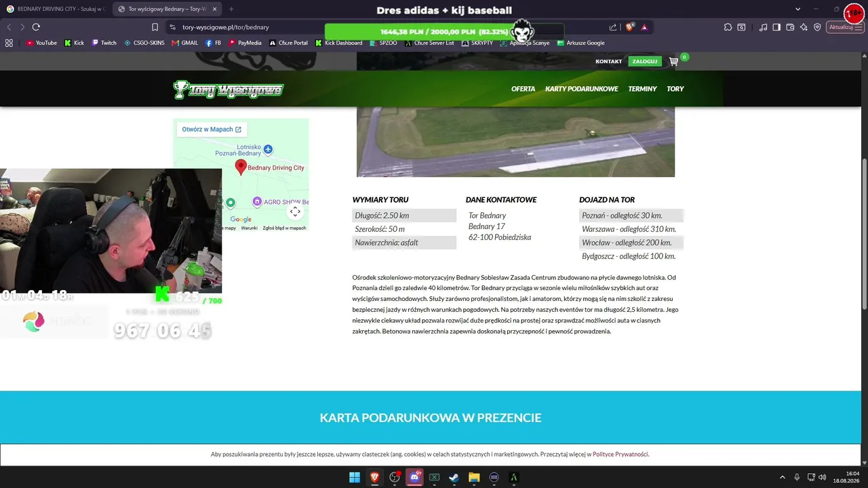This screenshot has height=488, width=868.
Task: Open Brave browser from the taskbar
Action: pyautogui.click(x=374, y=478)
